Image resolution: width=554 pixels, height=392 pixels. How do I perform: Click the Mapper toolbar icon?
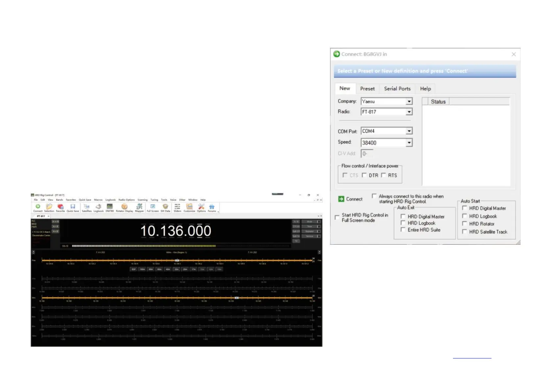pyautogui.click(x=139, y=207)
